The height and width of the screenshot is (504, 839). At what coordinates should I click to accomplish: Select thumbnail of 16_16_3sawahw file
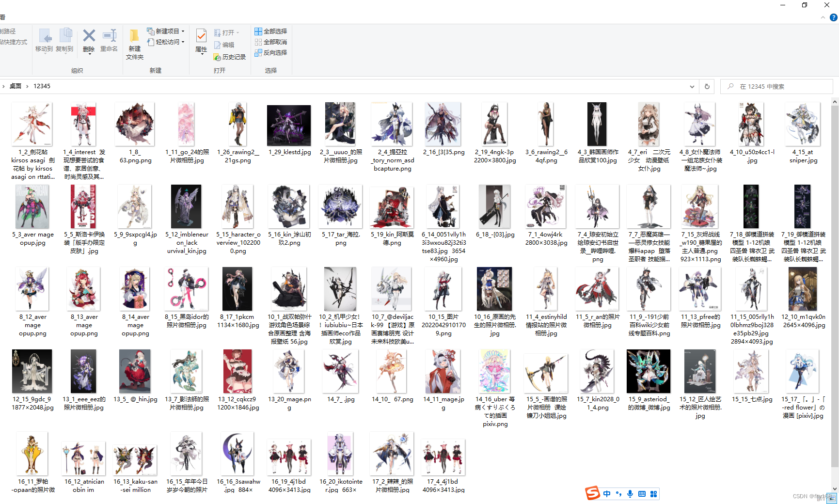click(237, 454)
